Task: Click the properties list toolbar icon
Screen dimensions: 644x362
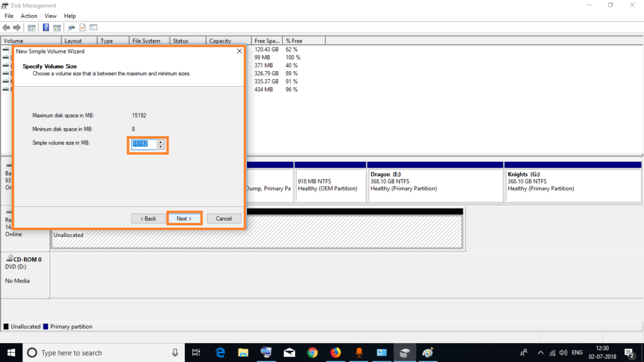Action: tap(92, 27)
